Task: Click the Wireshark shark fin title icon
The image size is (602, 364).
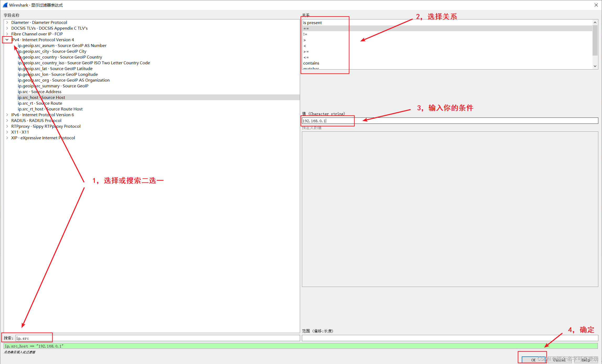Action: pos(5,5)
